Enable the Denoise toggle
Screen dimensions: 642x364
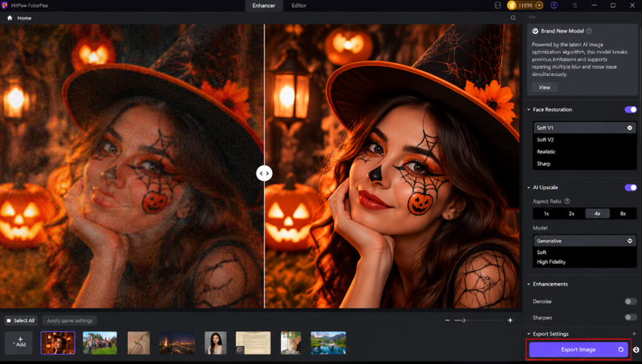pyautogui.click(x=631, y=302)
